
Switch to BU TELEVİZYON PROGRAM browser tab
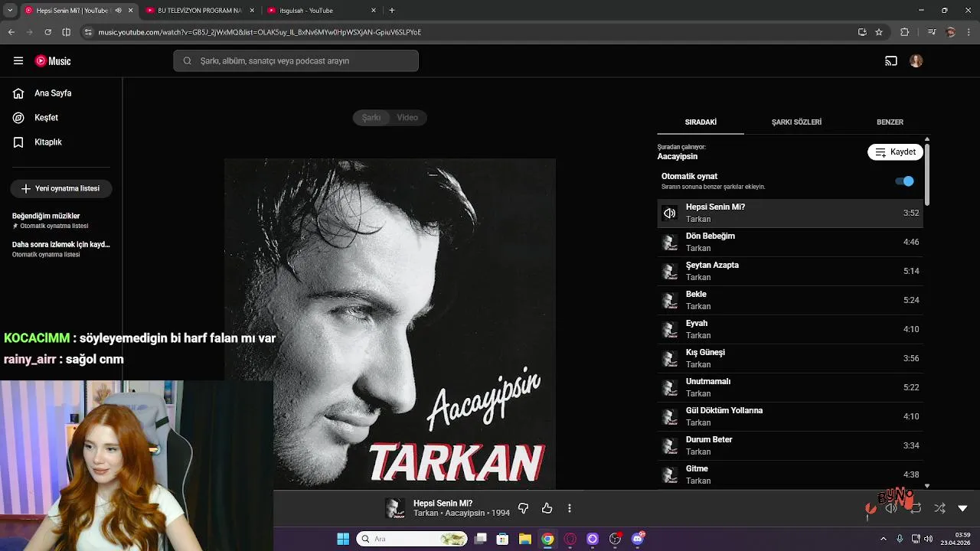pos(199,11)
